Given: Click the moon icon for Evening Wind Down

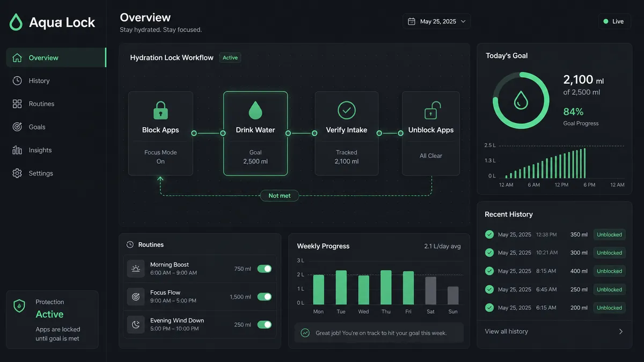Looking at the screenshot, I should click(x=136, y=324).
